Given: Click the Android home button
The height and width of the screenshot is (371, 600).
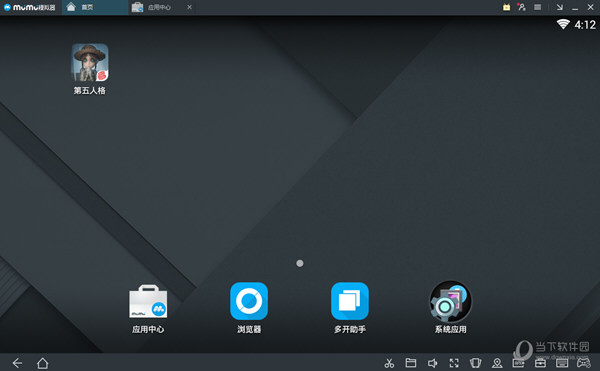Looking at the screenshot, I should click(42, 363).
